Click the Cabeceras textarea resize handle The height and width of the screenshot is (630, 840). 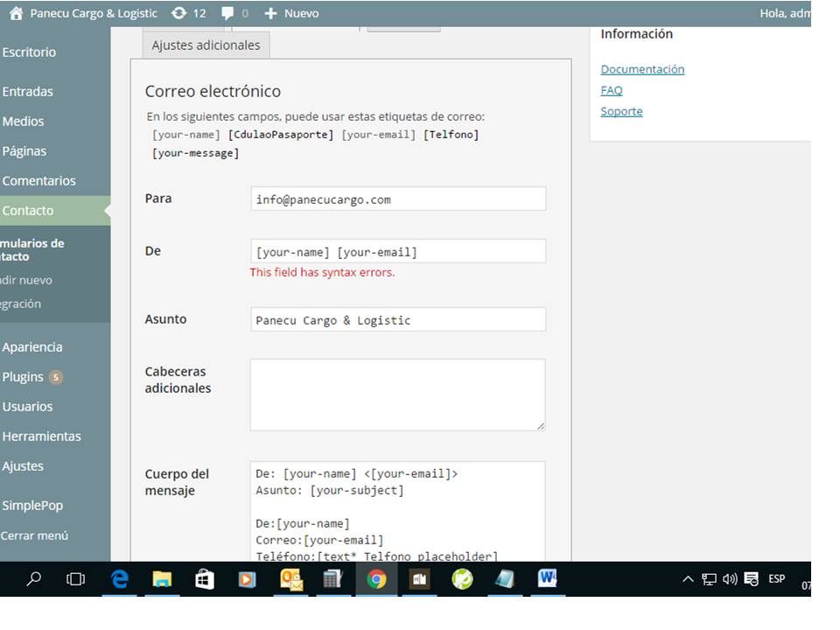coord(541,426)
